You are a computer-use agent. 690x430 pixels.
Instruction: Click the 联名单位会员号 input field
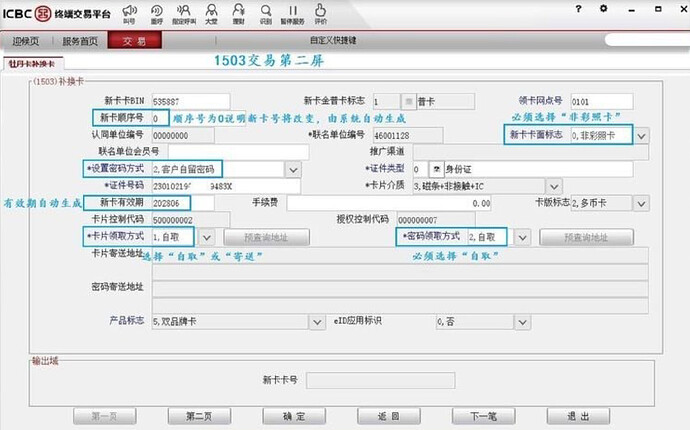click(238, 152)
